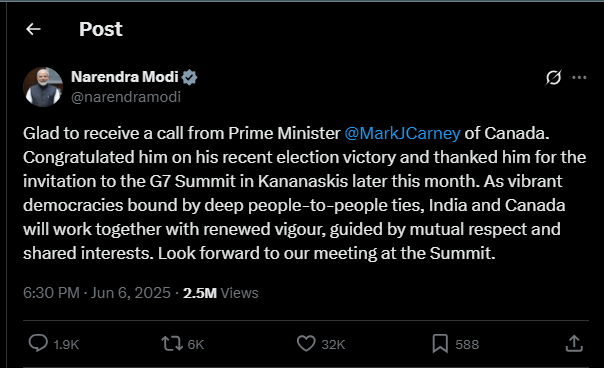Like the post with the heart icon
The image size is (604, 368).
pos(306,343)
